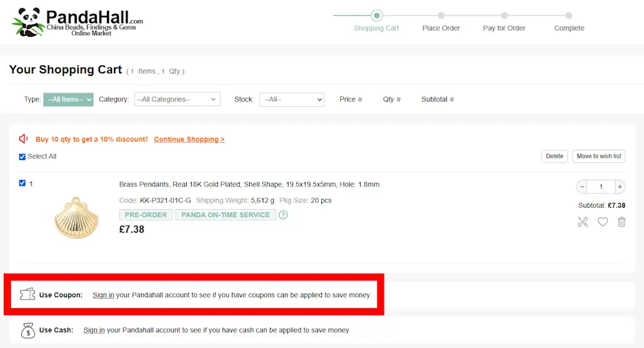Open help icon beside Panda On-Time Service
The image size is (644, 348).
coord(283,215)
